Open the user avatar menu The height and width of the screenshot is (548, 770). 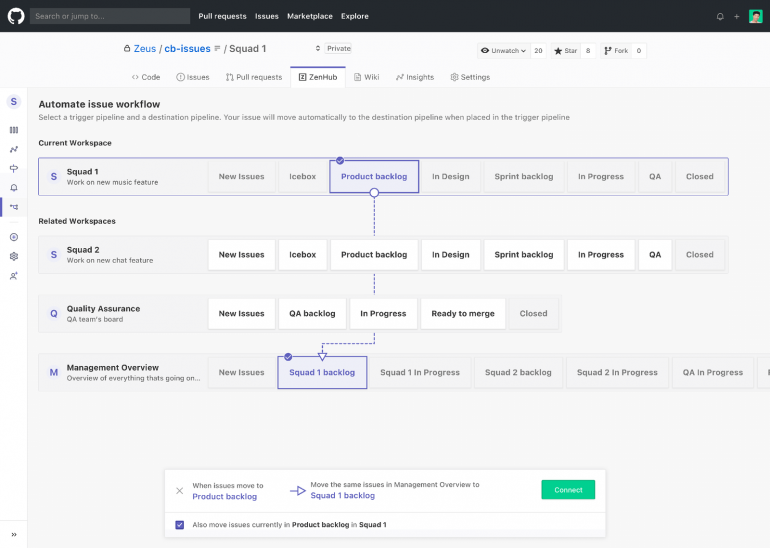pos(755,16)
